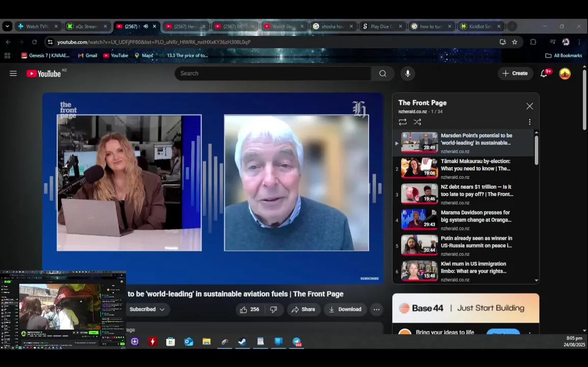The width and height of the screenshot is (588, 367).
Task: Go back in browser history
Action: 8,42
